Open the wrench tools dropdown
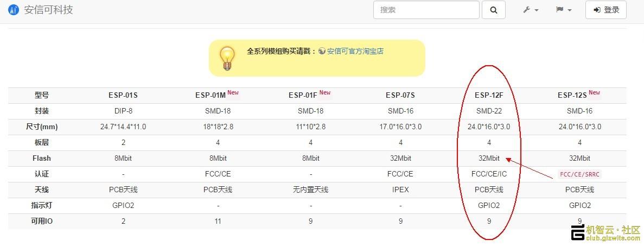 (x=531, y=10)
